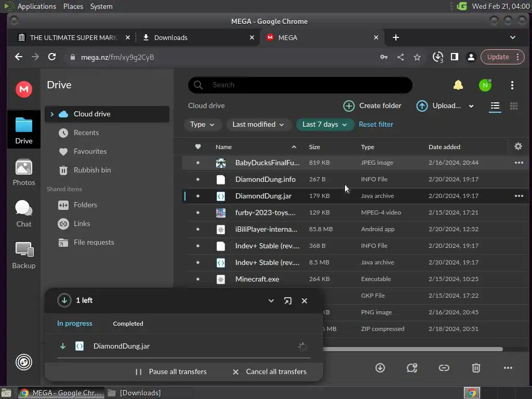The width and height of the screenshot is (532, 399).
Task: Open Chrome side panel icon
Action: [x=454, y=57]
